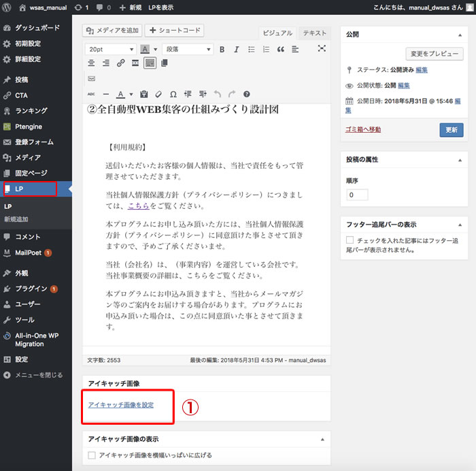Image resolution: width=476 pixels, height=471 pixels.
Task: Toggle the toolbar toggle (kitchen sink) button
Action: coord(149,63)
